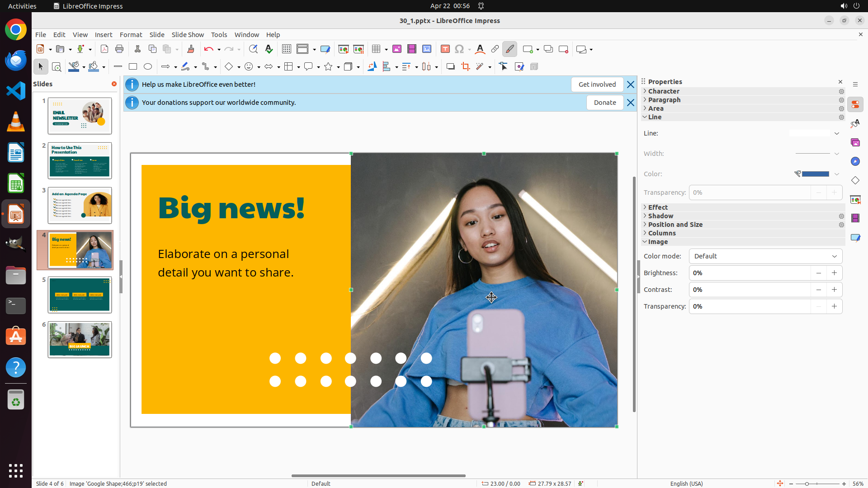868x488 pixels.
Task: Click the Insert Image toolbar icon
Action: pyautogui.click(x=397, y=49)
